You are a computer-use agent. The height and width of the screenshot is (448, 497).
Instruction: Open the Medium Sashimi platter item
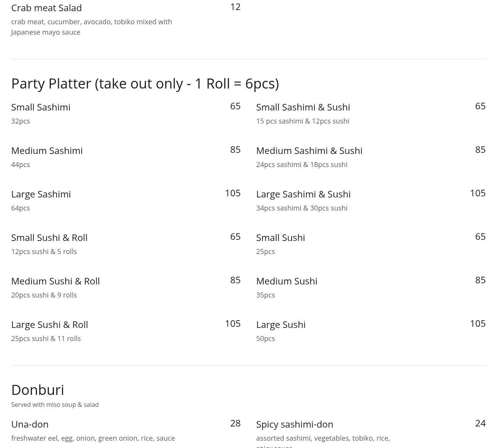[47, 151]
